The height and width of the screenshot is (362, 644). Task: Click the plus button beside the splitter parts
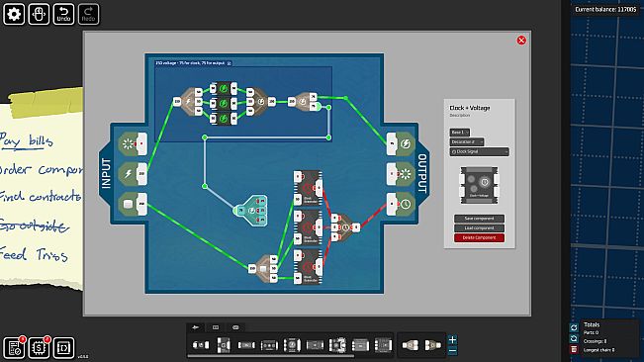[x=452, y=340]
